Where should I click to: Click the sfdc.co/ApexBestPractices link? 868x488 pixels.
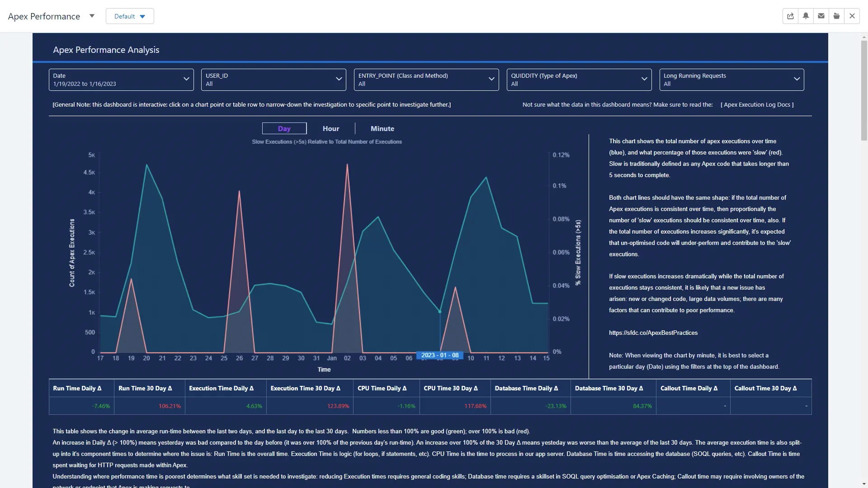point(653,333)
